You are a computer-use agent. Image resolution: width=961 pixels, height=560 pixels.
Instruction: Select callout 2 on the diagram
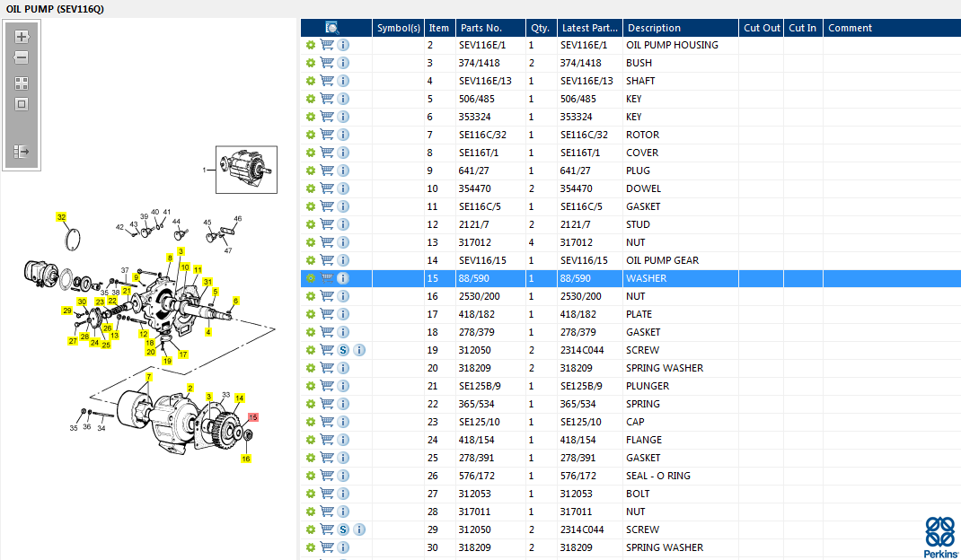pyautogui.click(x=190, y=388)
